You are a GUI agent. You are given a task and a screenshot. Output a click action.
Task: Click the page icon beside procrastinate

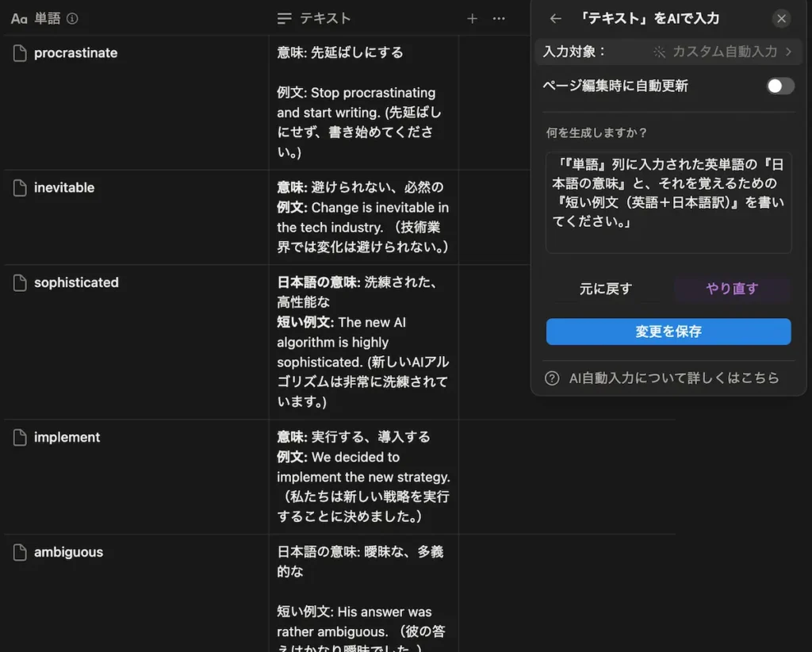19,52
